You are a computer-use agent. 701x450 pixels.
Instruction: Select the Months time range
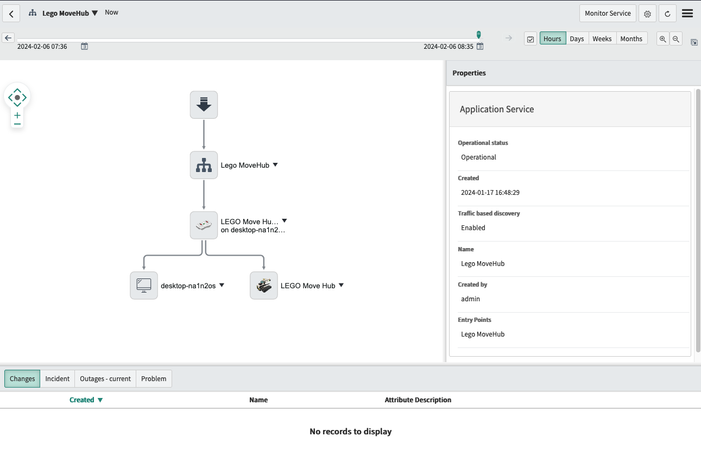click(x=631, y=39)
